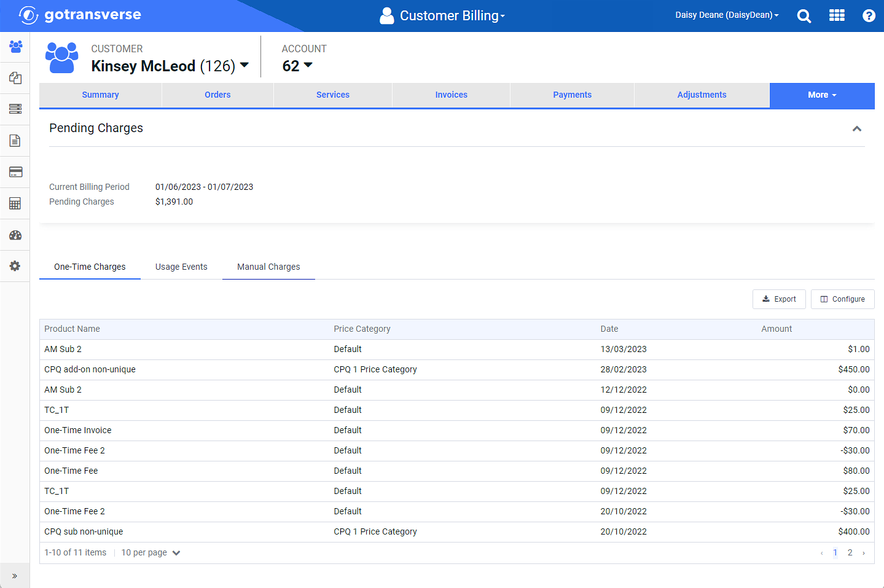The width and height of the screenshot is (884, 588).
Task: Select the Usage Events tab
Action: click(x=181, y=267)
